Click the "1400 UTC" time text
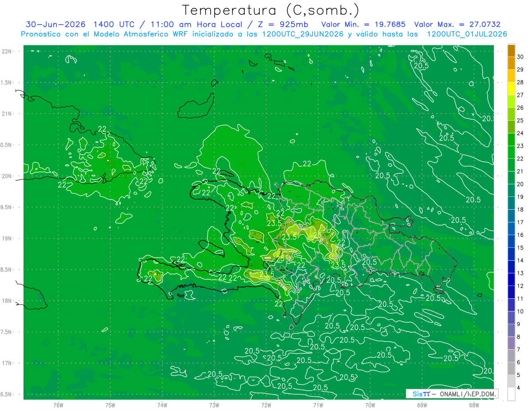532x411 pixels. point(115,24)
